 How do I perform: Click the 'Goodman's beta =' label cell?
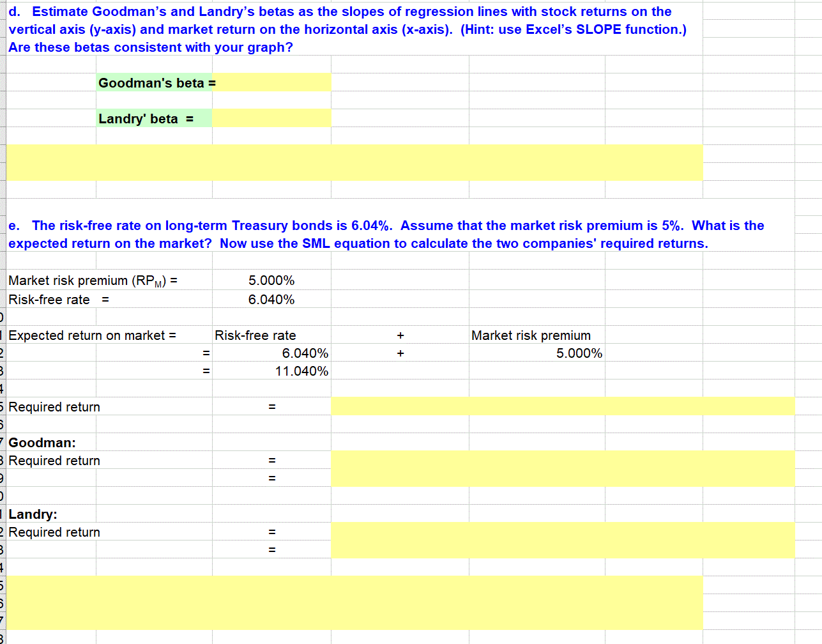154,82
